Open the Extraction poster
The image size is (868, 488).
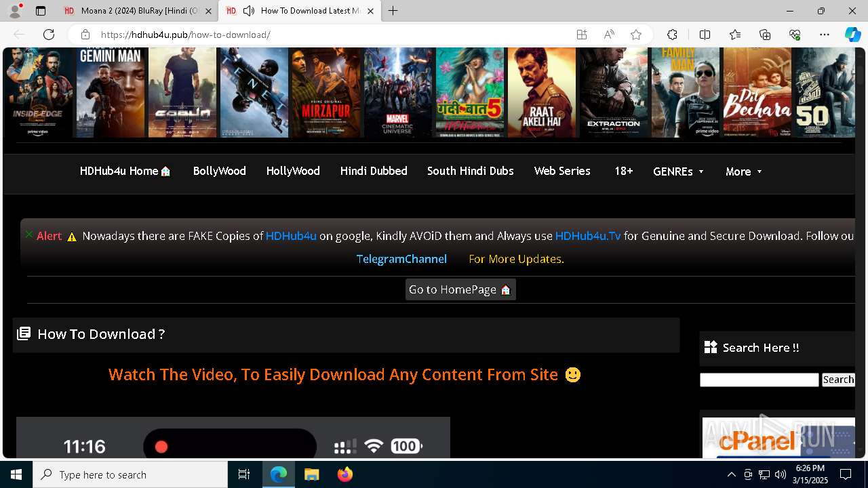click(x=614, y=92)
